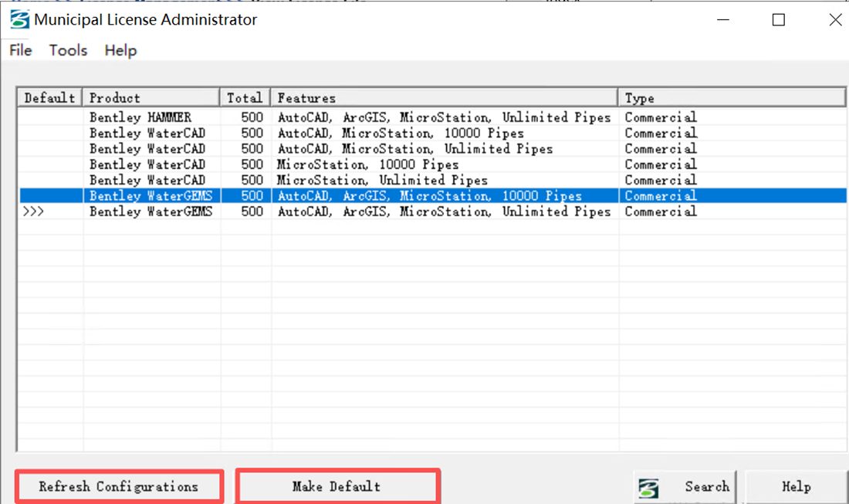Select WaterCAD row with AutoCAD, MicroStation, Unlimited Pipes
Image resolution: width=849 pixels, height=504 pixels.
point(432,148)
